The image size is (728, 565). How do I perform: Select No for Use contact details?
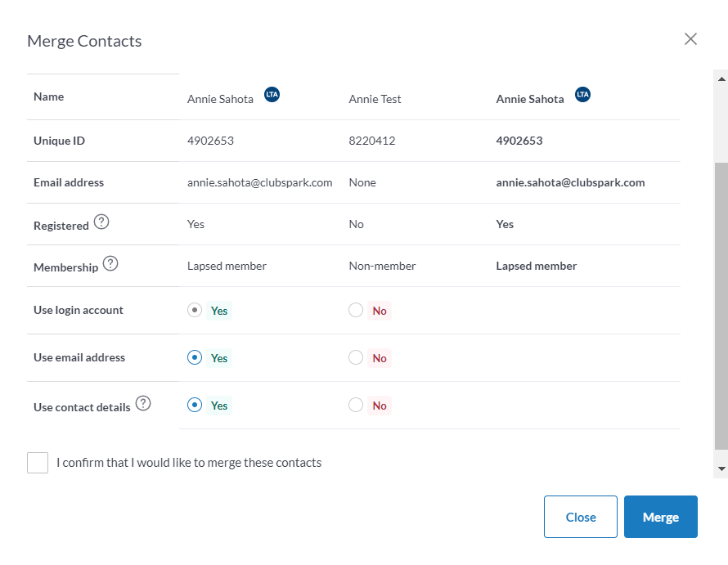[356, 405]
